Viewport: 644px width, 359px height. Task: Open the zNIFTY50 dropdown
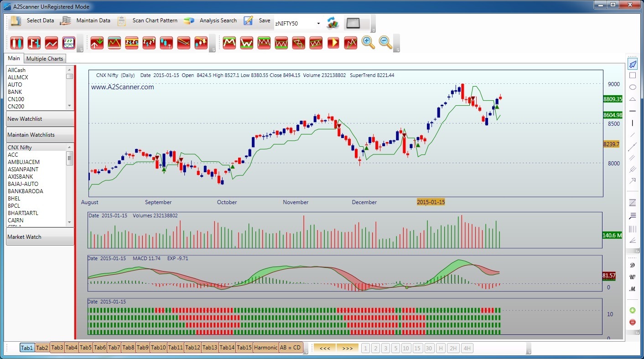318,23
